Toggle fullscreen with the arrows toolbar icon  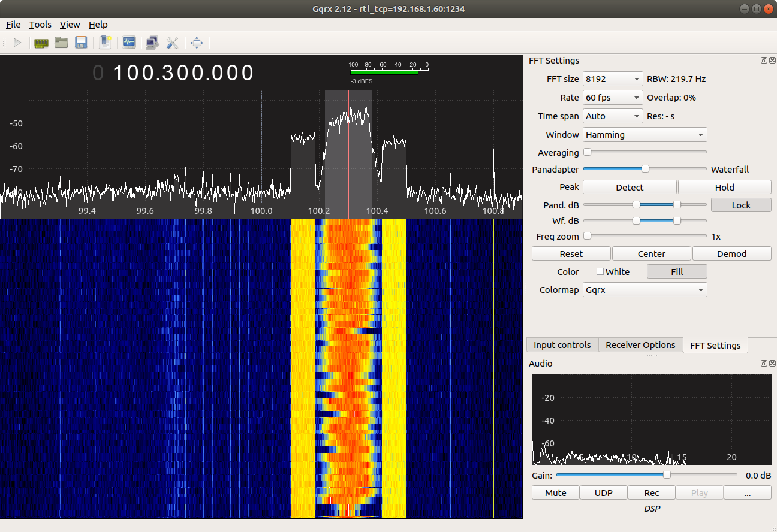(197, 43)
